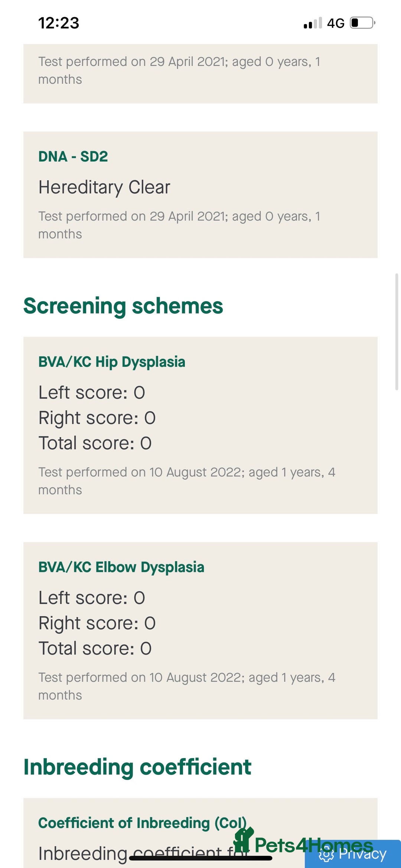Tap the Pets4Homes watermark text

click(314, 845)
